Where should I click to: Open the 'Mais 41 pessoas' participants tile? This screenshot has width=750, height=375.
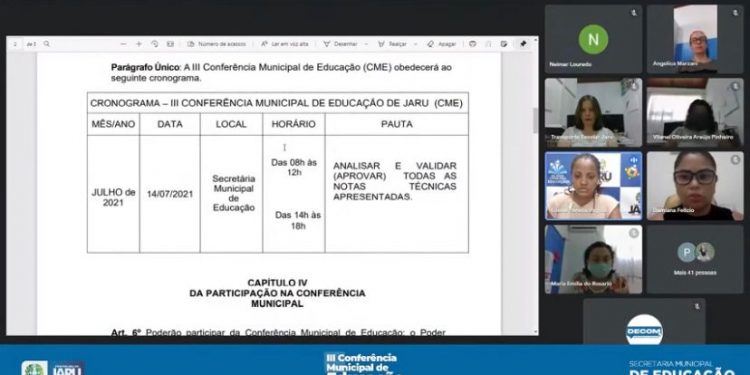coord(695,259)
